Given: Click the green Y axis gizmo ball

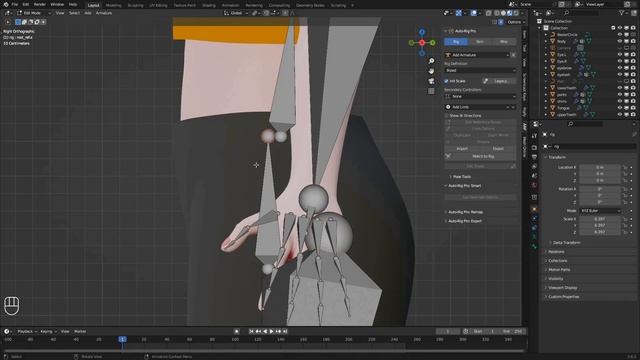Looking at the screenshot, I should pyautogui.click(x=432, y=42).
